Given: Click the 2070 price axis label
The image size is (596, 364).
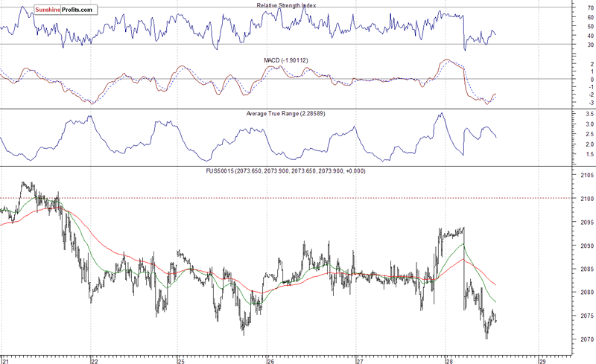Looking at the screenshot, I should click(x=585, y=340).
